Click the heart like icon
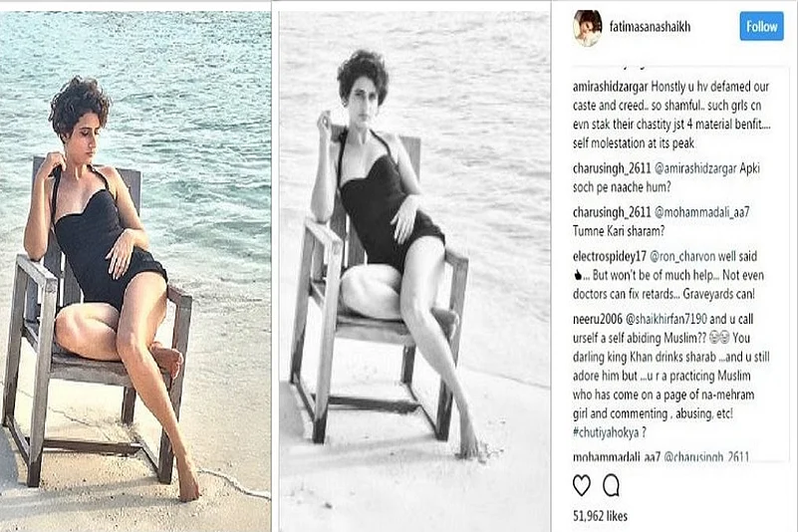This screenshot has width=798, height=532. coord(581,485)
